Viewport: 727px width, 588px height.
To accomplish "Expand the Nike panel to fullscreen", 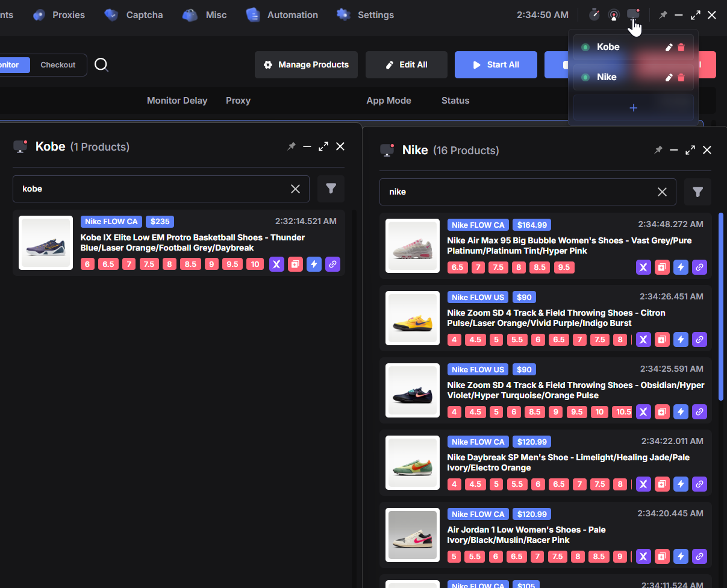I will point(690,150).
